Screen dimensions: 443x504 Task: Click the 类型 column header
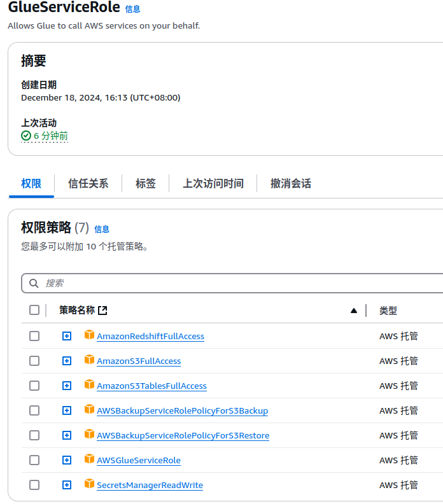click(388, 311)
